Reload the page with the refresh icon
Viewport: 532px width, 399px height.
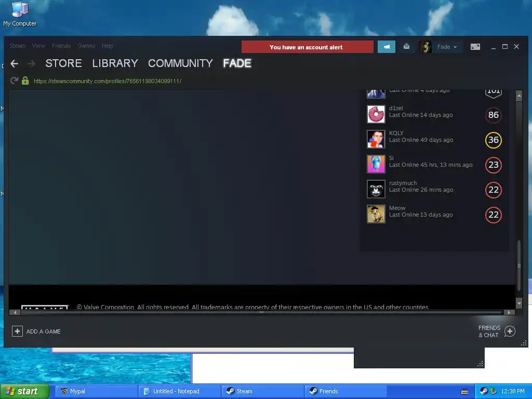14,81
